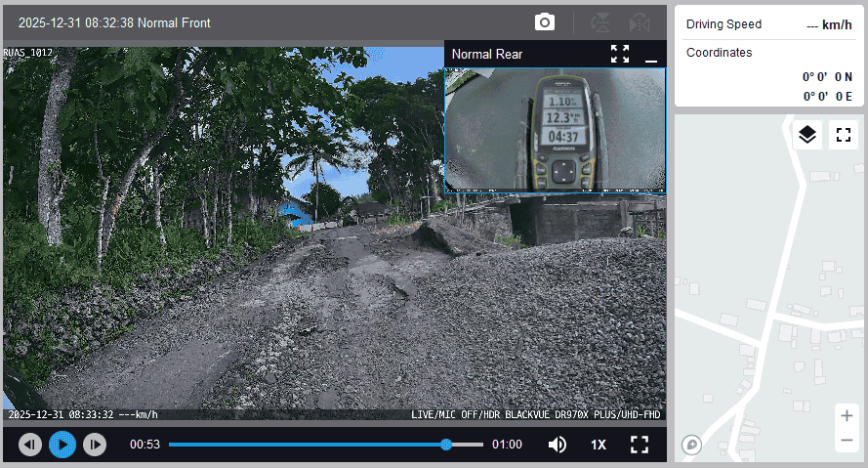Mute the video volume

pyautogui.click(x=557, y=445)
